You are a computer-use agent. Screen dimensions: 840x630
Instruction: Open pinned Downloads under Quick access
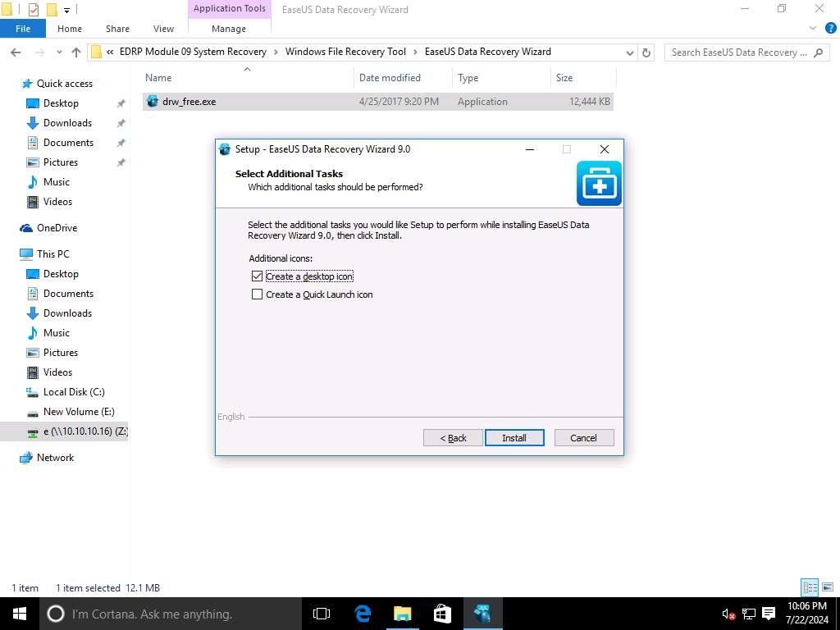pyautogui.click(x=67, y=123)
